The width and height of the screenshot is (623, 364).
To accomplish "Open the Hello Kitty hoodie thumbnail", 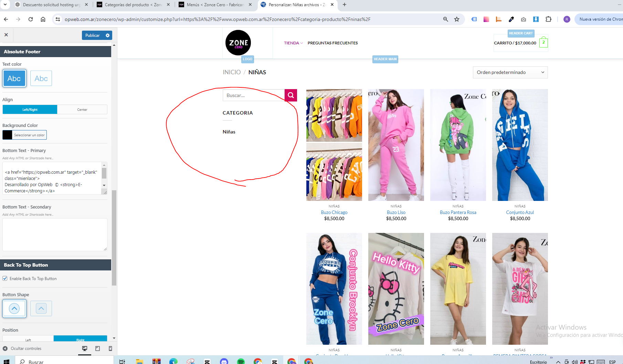I will pyautogui.click(x=396, y=289).
